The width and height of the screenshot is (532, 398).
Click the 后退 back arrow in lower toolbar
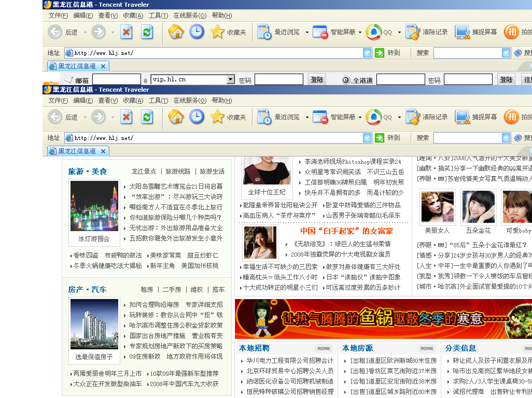(55, 117)
